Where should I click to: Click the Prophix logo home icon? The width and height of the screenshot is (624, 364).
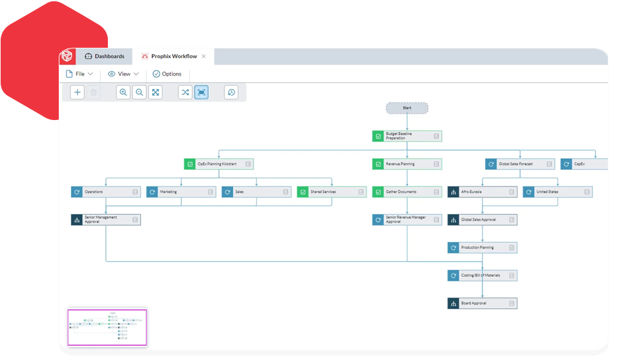pyautogui.click(x=67, y=56)
